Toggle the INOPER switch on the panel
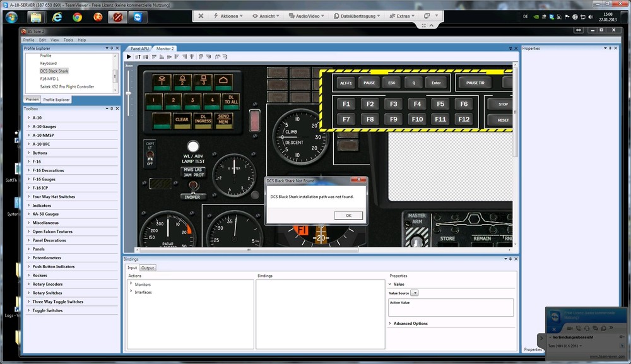This screenshot has height=364, width=631. [x=193, y=187]
